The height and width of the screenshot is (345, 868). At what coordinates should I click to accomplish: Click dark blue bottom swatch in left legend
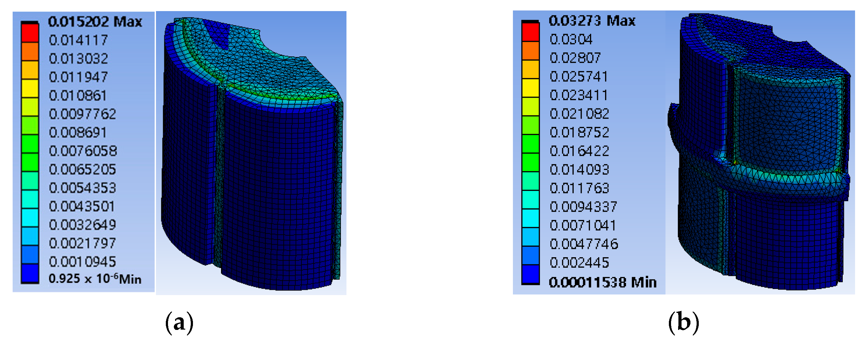[30, 273]
